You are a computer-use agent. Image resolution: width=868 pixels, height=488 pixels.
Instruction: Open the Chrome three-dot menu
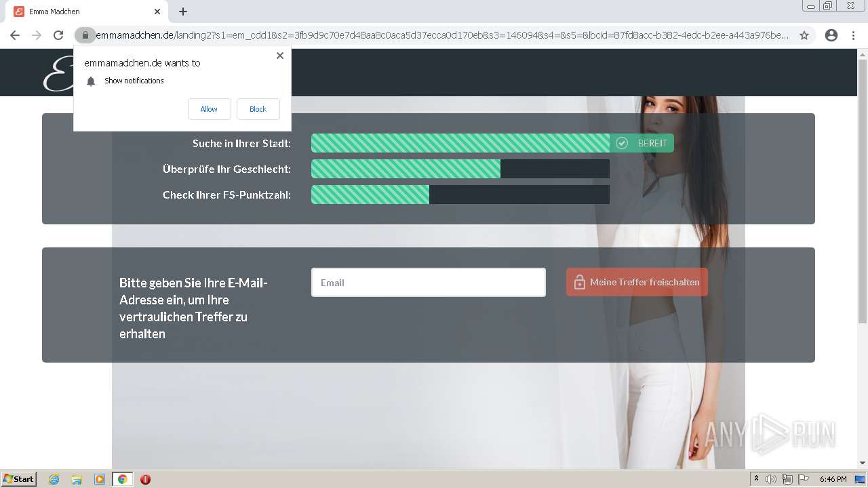coord(853,35)
